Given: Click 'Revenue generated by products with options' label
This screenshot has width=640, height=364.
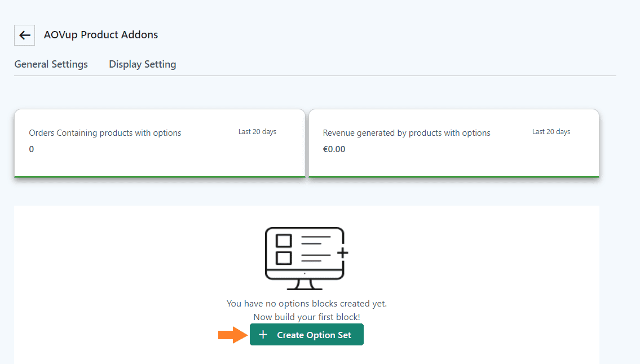Looking at the screenshot, I should click(x=407, y=133).
